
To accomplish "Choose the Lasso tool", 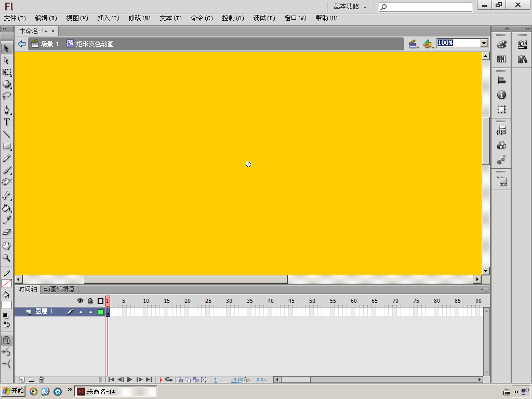I will [x=7, y=96].
